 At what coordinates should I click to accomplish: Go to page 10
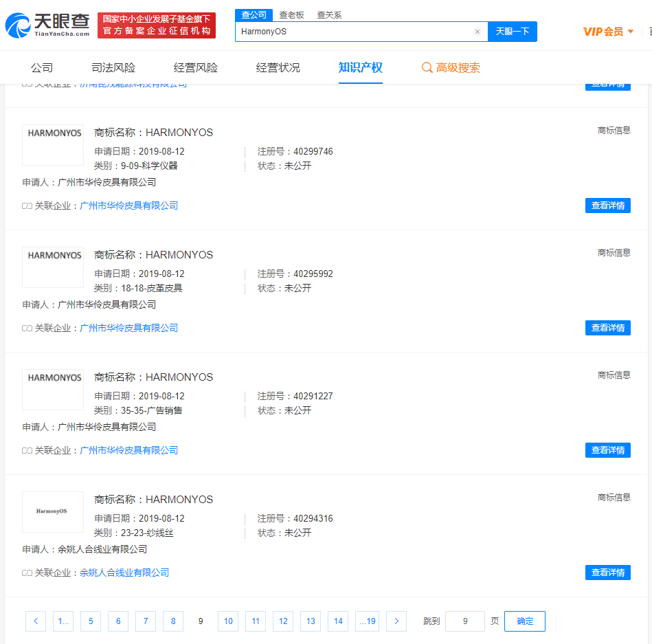pyautogui.click(x=228, y=621)
